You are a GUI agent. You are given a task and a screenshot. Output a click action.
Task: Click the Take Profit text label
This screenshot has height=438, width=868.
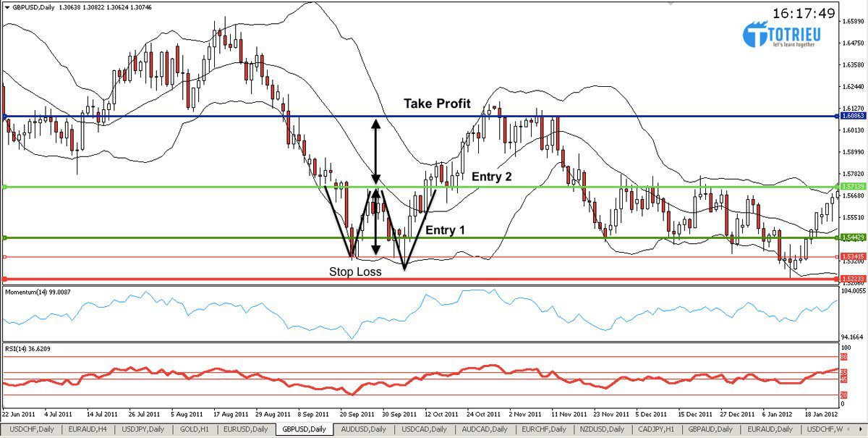coord(437,103)
